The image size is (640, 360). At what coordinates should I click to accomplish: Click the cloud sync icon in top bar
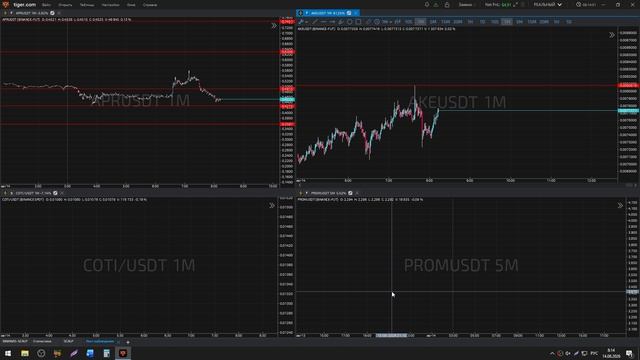tap(436, 4)
